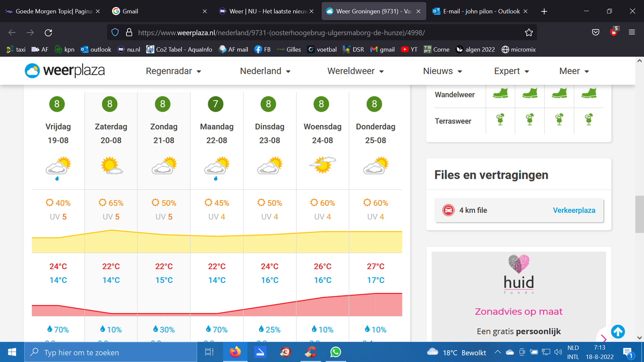Expand the Wereldweer menu
Image resolution: width=644 pixels, height=362 pixels.
click(x=356, y=71)
